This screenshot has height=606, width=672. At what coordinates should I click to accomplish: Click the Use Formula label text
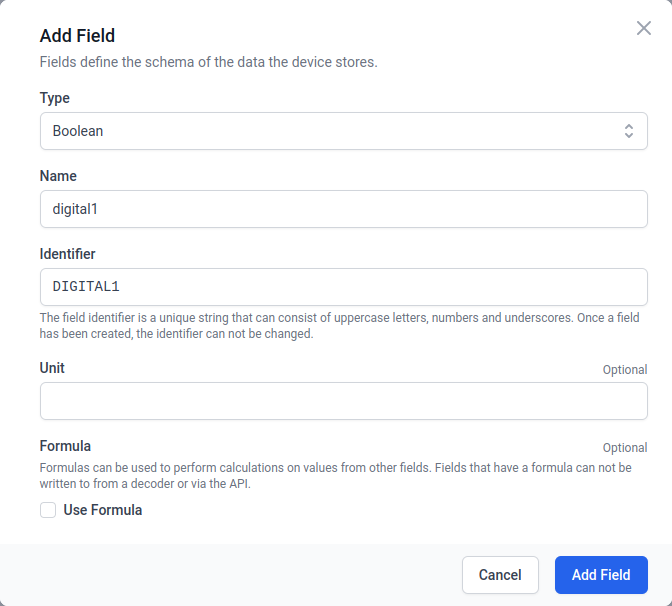tap(103, 510)
